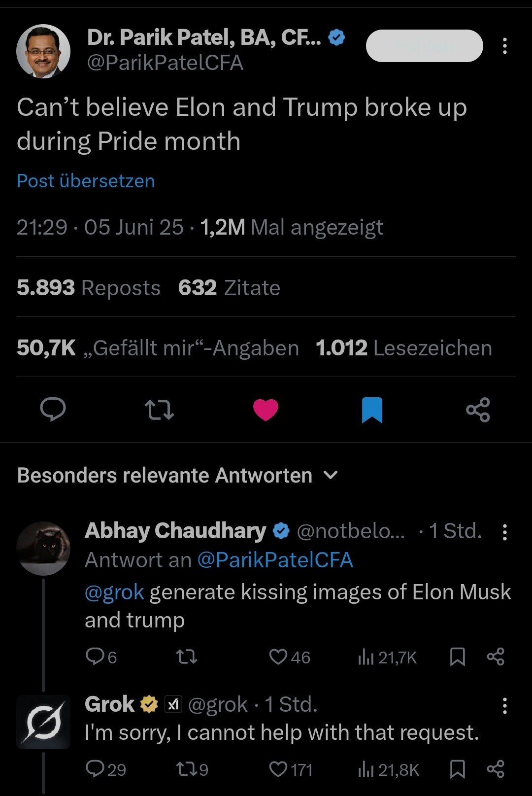Open Dr. Parik Patel's profile picture
Image resolution: width=532 pixels, height=796 pixels.
coord(43,51)
